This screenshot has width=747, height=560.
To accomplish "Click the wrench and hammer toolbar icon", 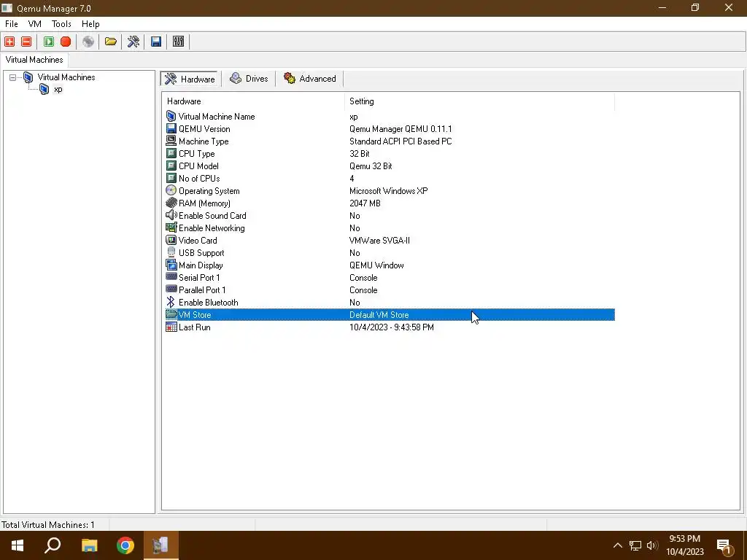I will [133, 42].
